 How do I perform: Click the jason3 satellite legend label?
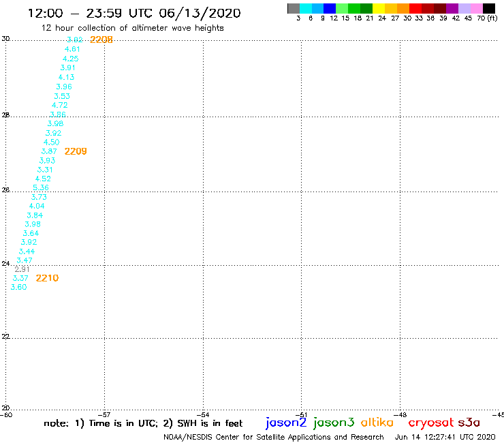click(x=334, y=423)
